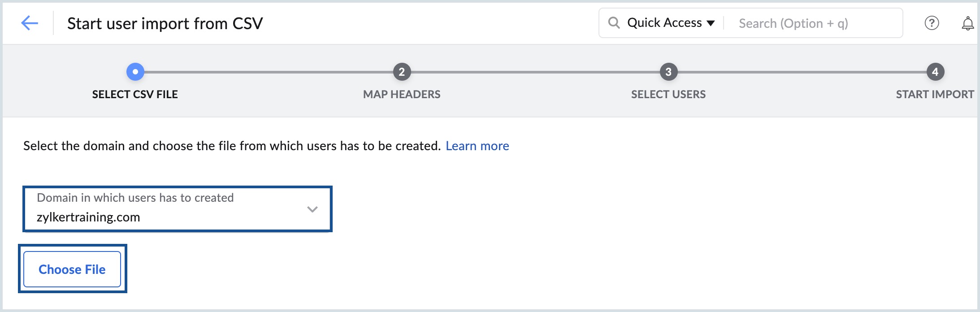Open the notifications bell icon
The width and height of the screenshot is (980, 312).
[967, 23]
